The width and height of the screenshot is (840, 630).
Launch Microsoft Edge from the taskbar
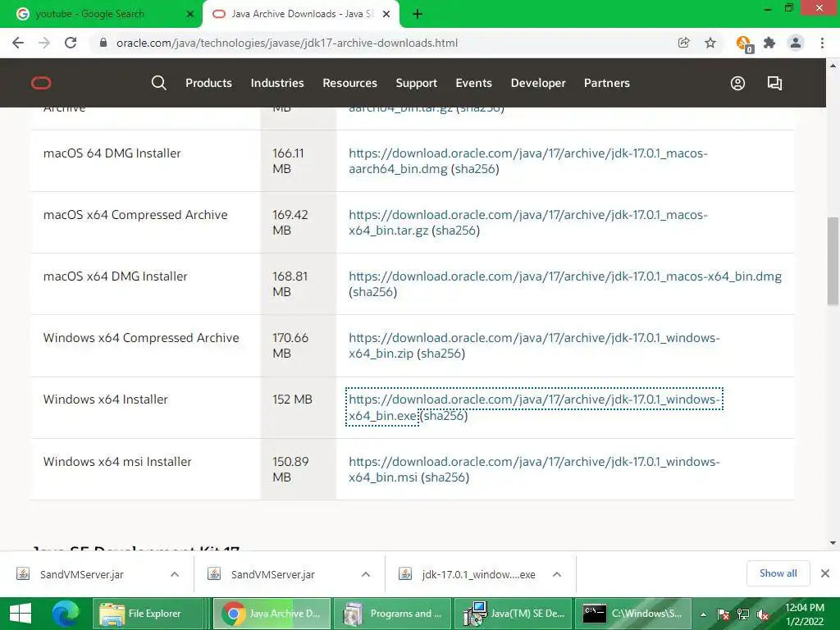point(66,614)
